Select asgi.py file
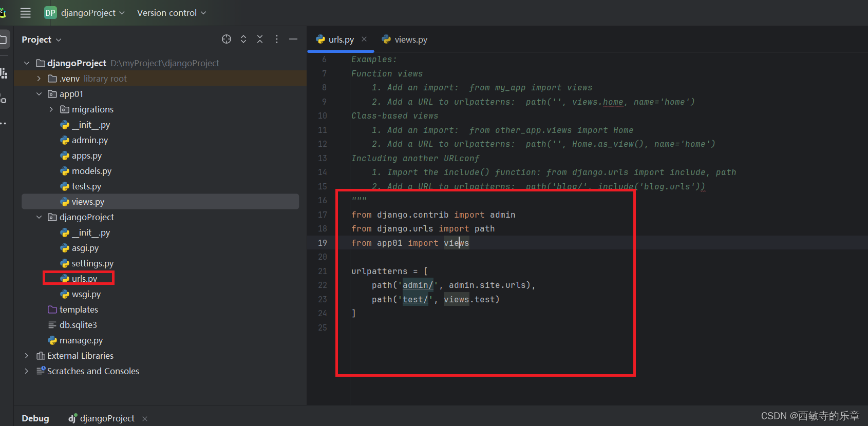The width and height of the screenshot is (868, 426). click(85, 248)
